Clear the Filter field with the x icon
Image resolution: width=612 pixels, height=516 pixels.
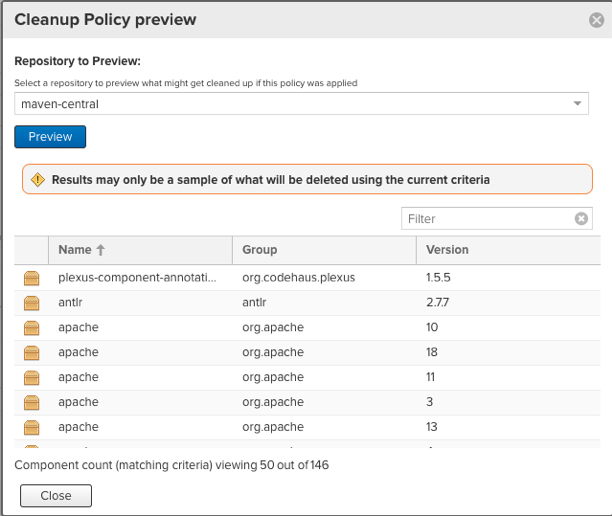click(581, 219)
